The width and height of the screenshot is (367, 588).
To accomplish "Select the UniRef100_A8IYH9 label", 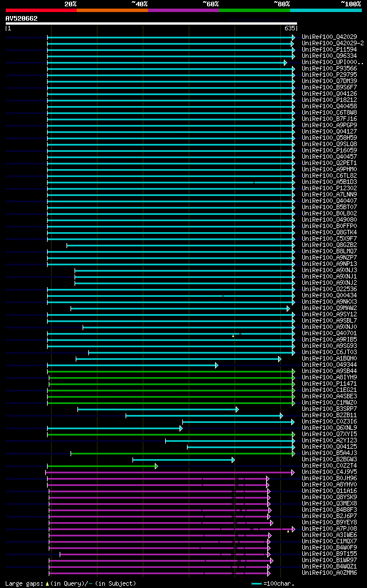I will (x=330, y=377).
